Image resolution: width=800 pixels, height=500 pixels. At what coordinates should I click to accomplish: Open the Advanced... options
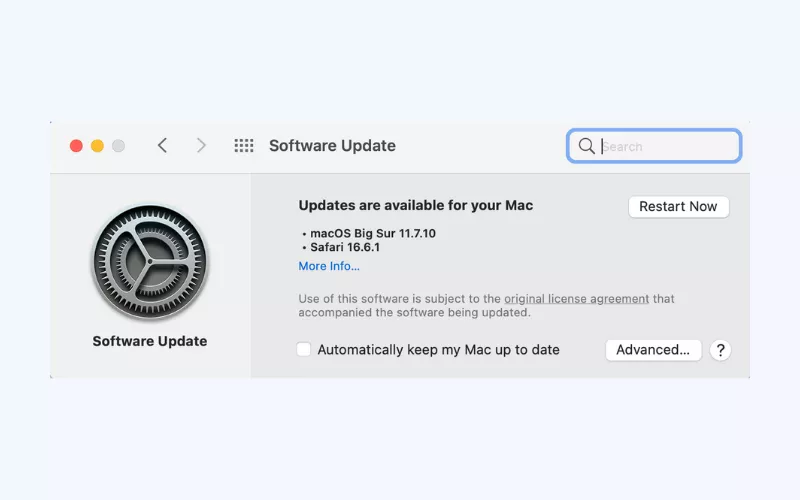coord(653,350)
